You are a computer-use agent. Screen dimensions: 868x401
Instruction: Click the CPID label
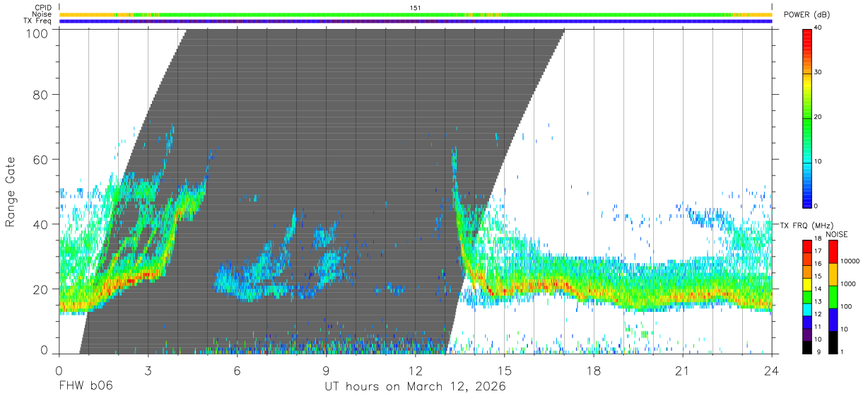(x=42, y=8)
